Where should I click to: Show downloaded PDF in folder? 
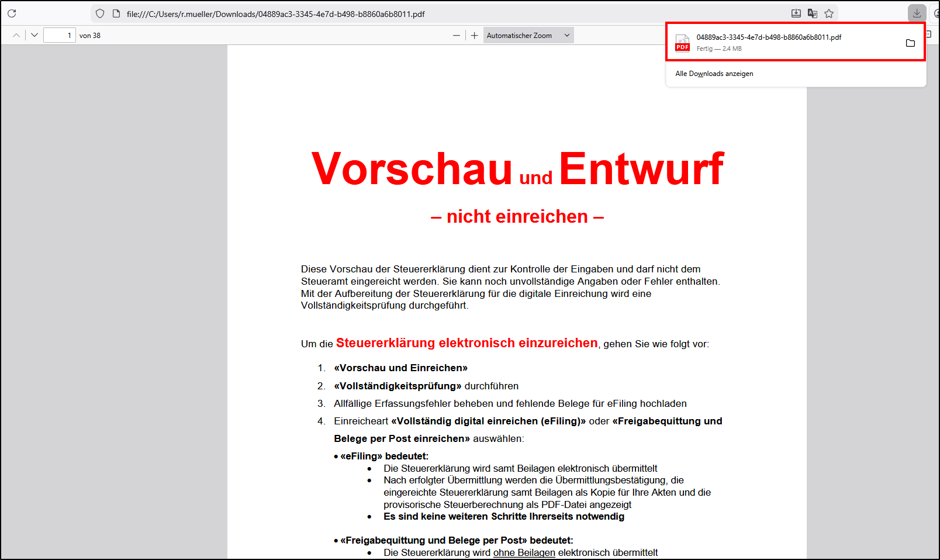click(x=910, y=43)
